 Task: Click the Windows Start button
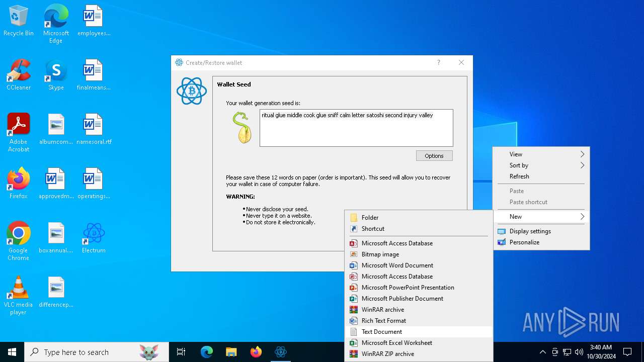[x=12, y=352]
